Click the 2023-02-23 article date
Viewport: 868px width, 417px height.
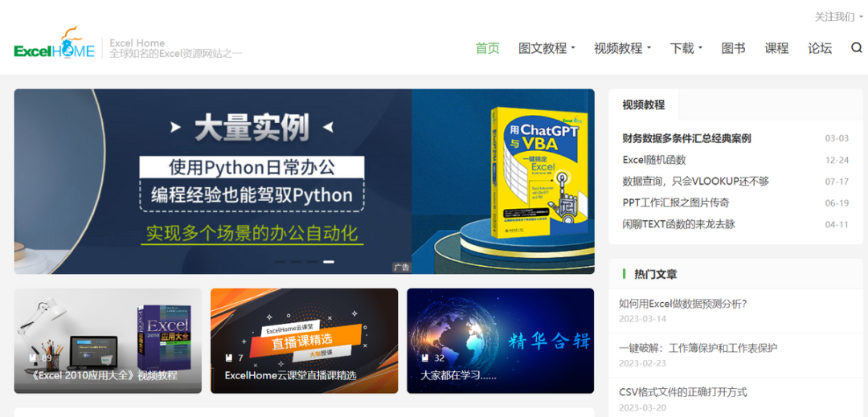pos(643,363)
